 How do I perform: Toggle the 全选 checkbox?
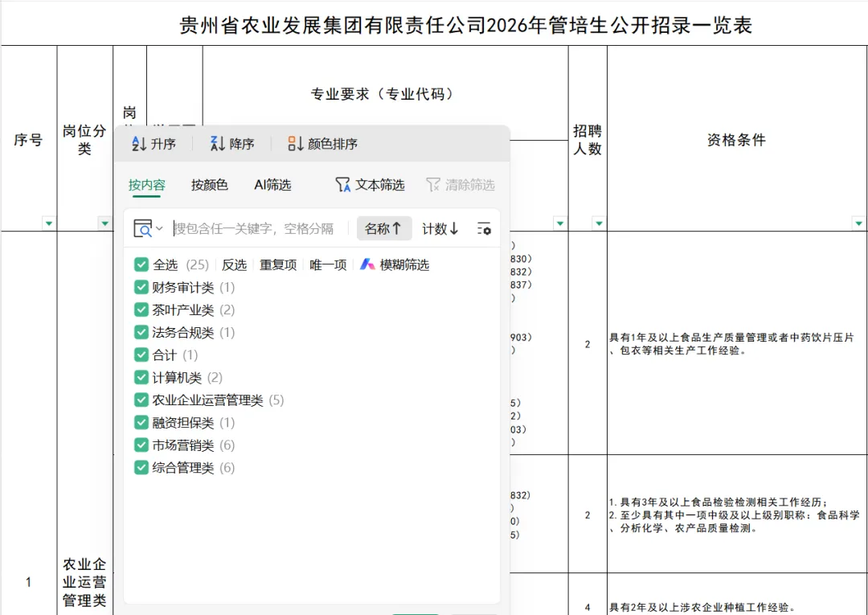coord(141,264)
